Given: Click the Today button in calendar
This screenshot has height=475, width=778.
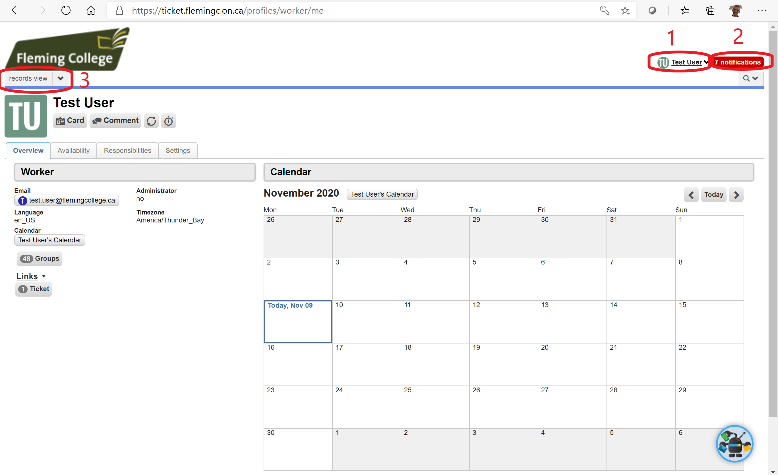Looking at the screenshot, I should click(713, 195).
